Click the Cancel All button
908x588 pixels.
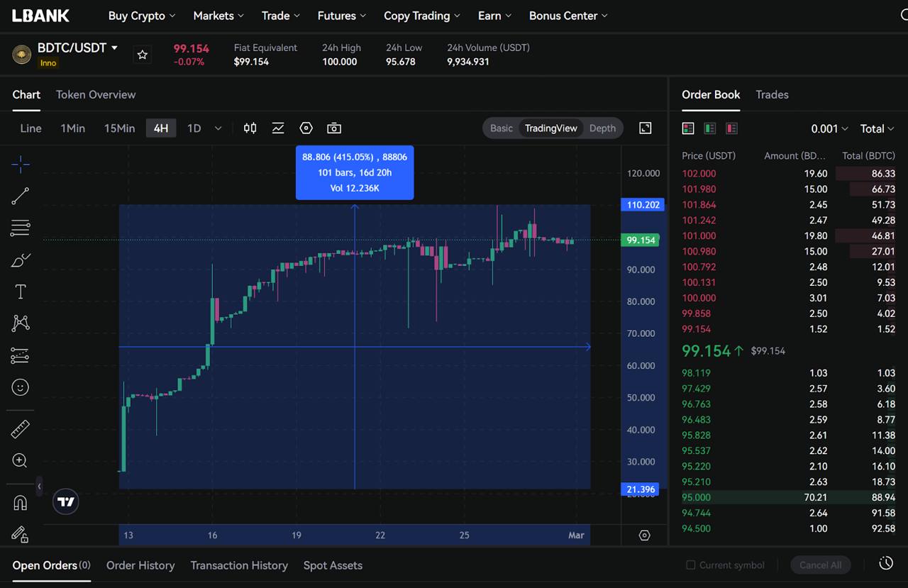click(820, 565)
